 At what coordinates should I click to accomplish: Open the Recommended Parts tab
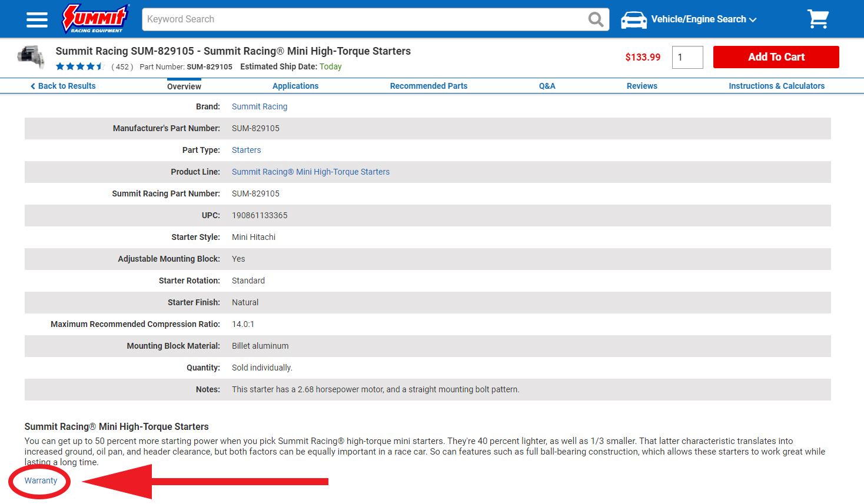[x=428, y=86]
